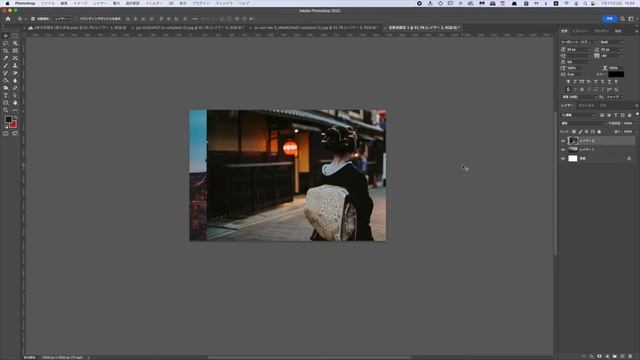Toggle the show bounding box checkbox

[x=76, y=19]
